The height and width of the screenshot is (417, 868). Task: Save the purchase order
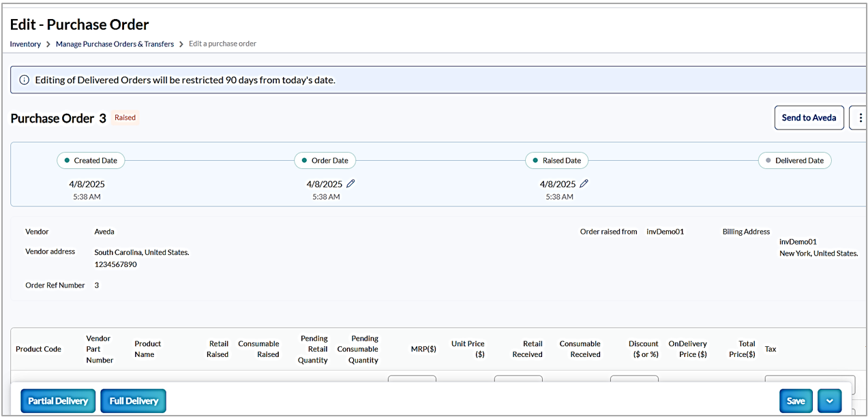pos(796,401)
